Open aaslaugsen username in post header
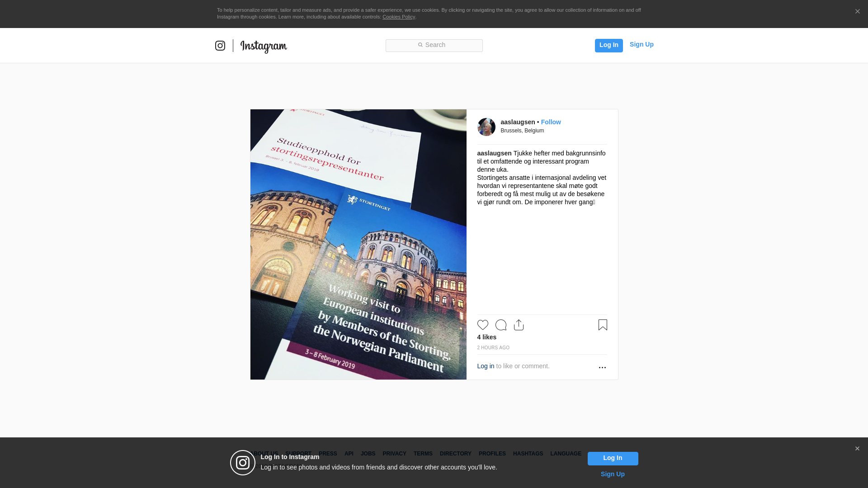Screen dimensions: 868x488 (x=518, y=122)
